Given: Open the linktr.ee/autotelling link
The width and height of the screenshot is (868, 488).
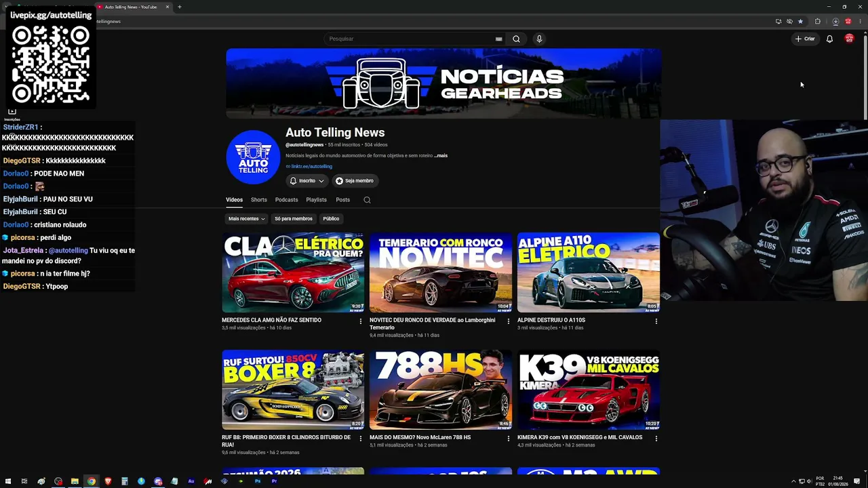Looking at the screenshot, I should click(x=311, y=167).
